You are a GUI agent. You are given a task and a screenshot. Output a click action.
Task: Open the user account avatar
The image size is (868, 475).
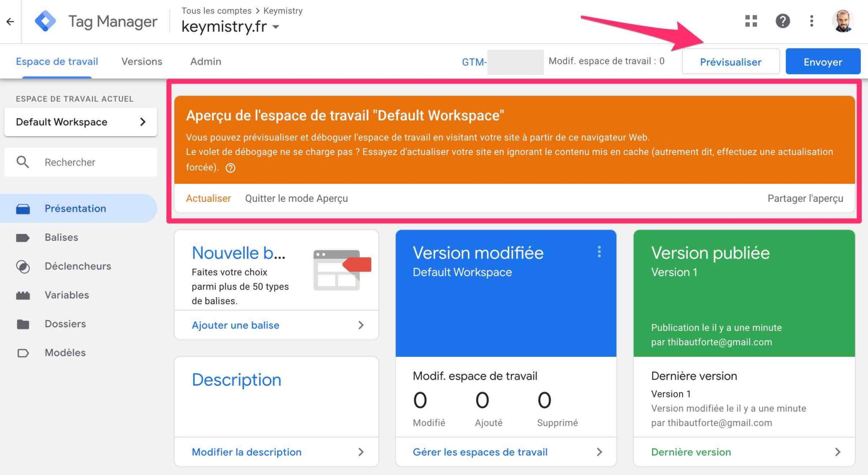point(843,21)
